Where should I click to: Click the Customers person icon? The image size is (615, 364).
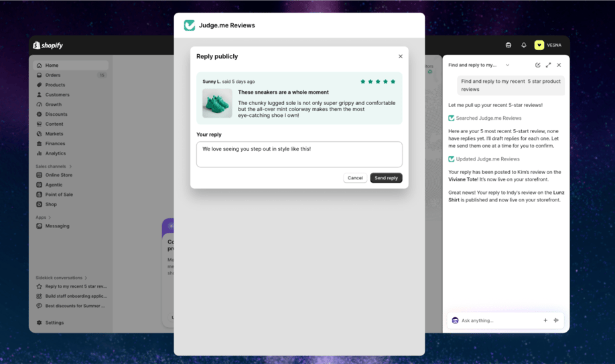(x=40, y=95)
